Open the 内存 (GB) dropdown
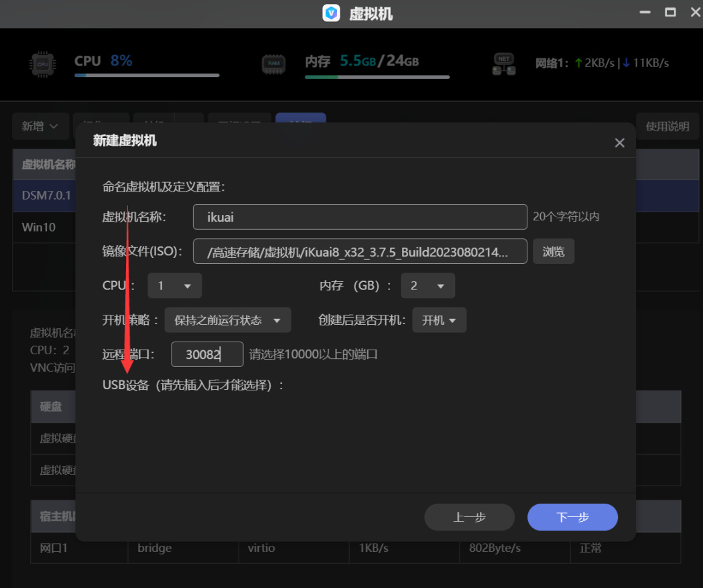 (428, 285)
